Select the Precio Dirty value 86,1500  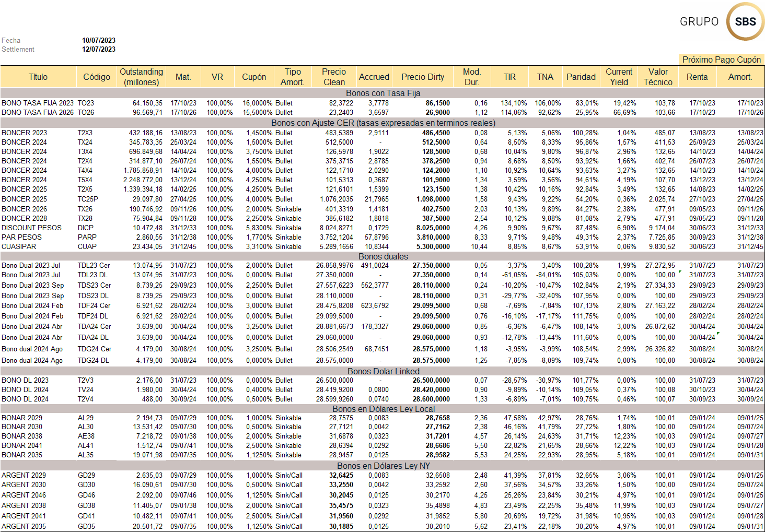tap(437, 103)
